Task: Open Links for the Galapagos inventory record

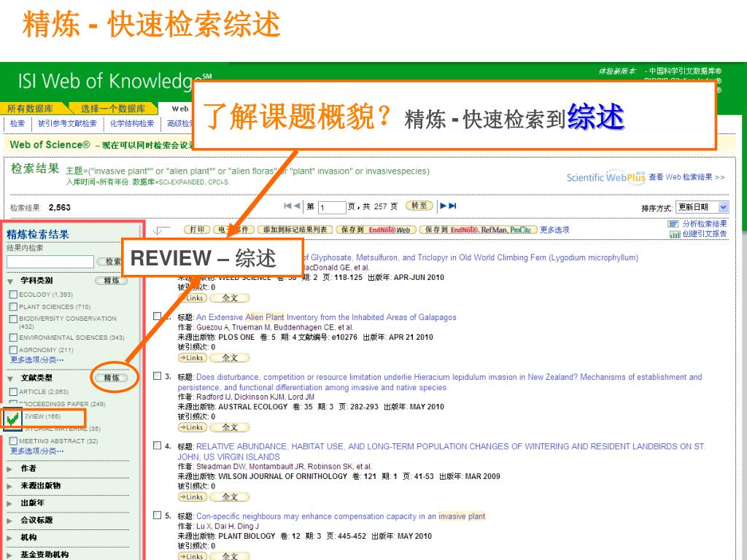Action: click(x=193, y=357)
